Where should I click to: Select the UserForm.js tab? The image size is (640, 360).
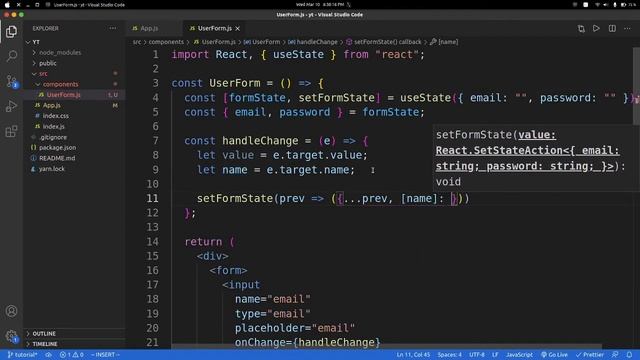(214, 29)
